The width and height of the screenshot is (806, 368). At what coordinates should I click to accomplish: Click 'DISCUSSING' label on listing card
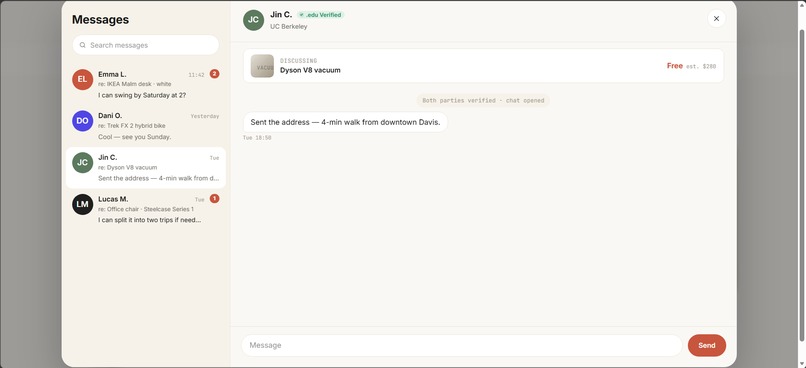pos(299,61)
